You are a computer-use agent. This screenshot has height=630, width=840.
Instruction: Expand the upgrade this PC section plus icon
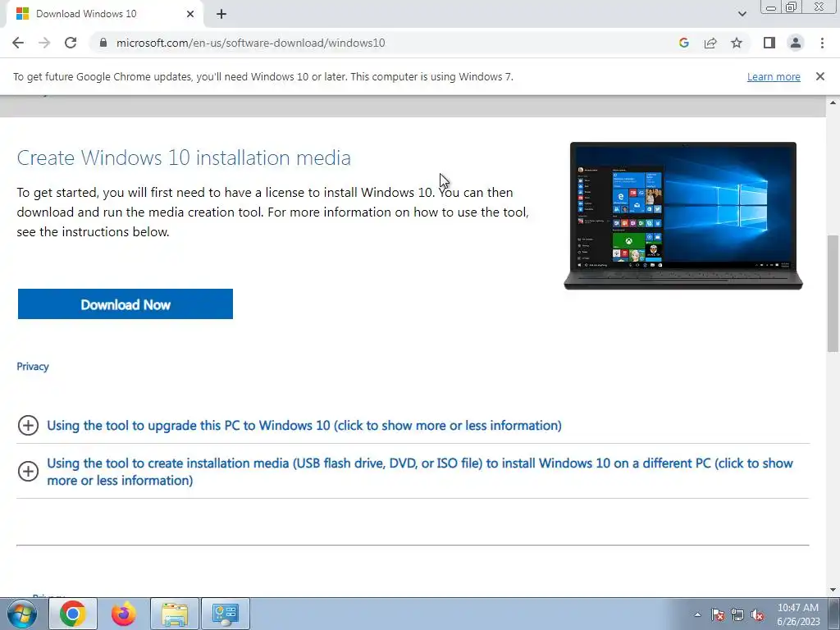pos(28,426)
